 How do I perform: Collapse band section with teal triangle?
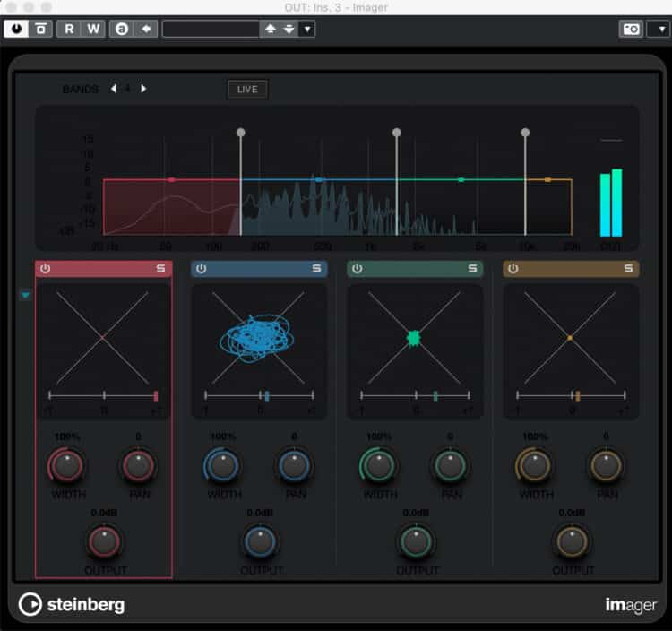click(25, 295)
